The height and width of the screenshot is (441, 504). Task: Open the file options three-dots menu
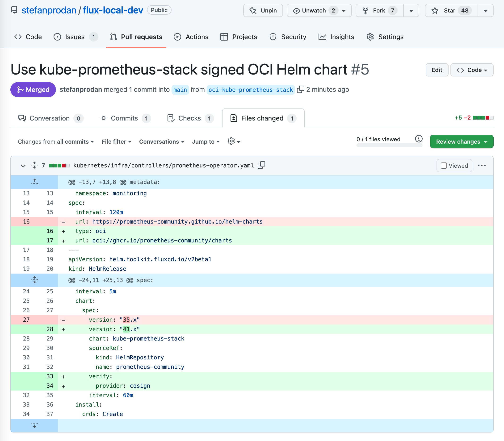481,165
